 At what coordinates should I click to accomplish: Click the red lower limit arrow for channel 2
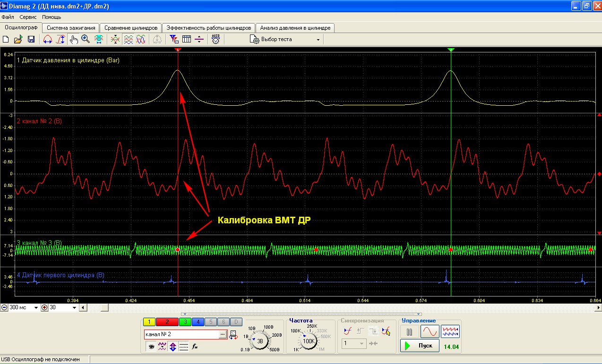[599, 232]
